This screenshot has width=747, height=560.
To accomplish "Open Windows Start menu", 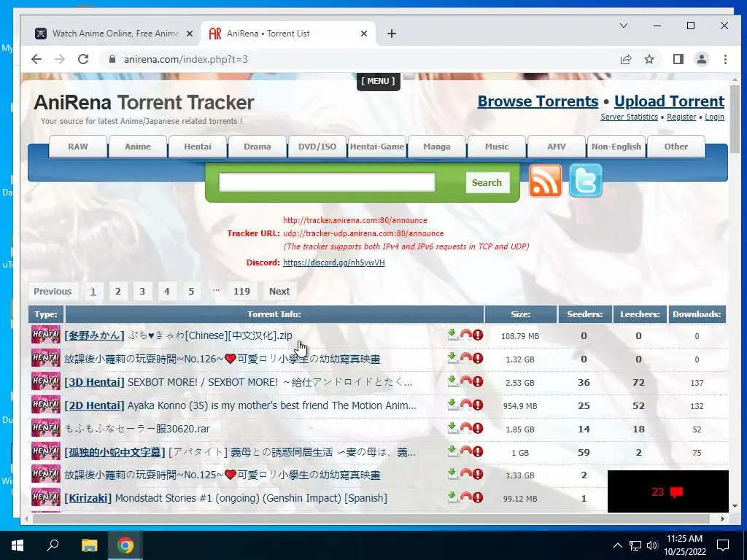I will (18, 545).
